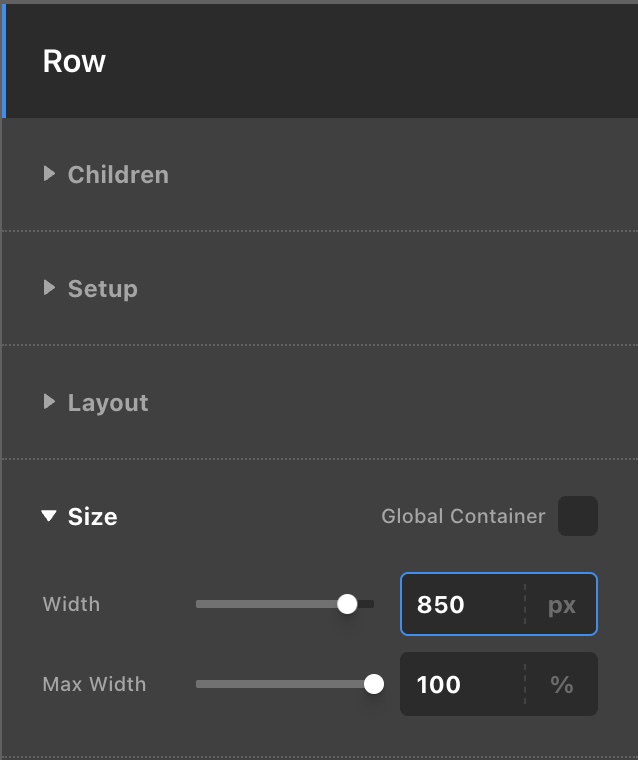This screenshot has width=638, height=760.
Task: Click the middle of the Width slider track
Action: click(x=285, y=604)
